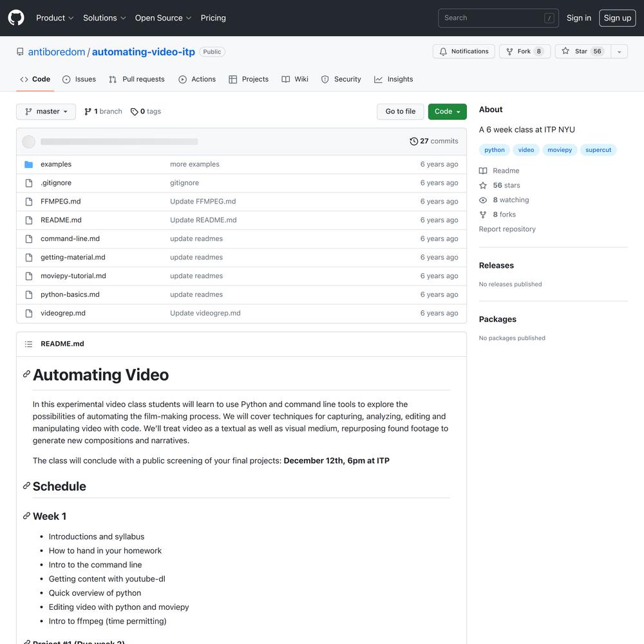Click the supercut topic tag
The image size is (644, 644).
598,150
